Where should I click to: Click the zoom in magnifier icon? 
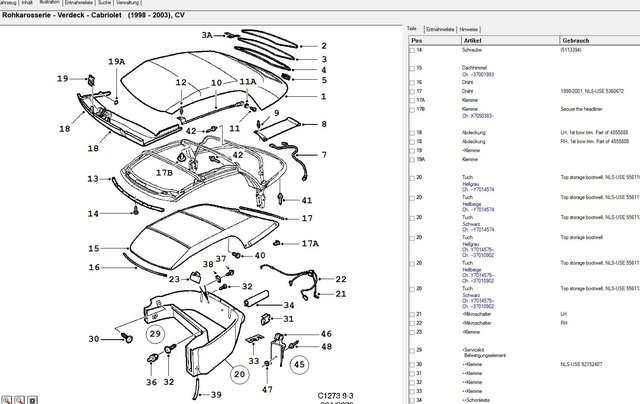coord(7,400)
